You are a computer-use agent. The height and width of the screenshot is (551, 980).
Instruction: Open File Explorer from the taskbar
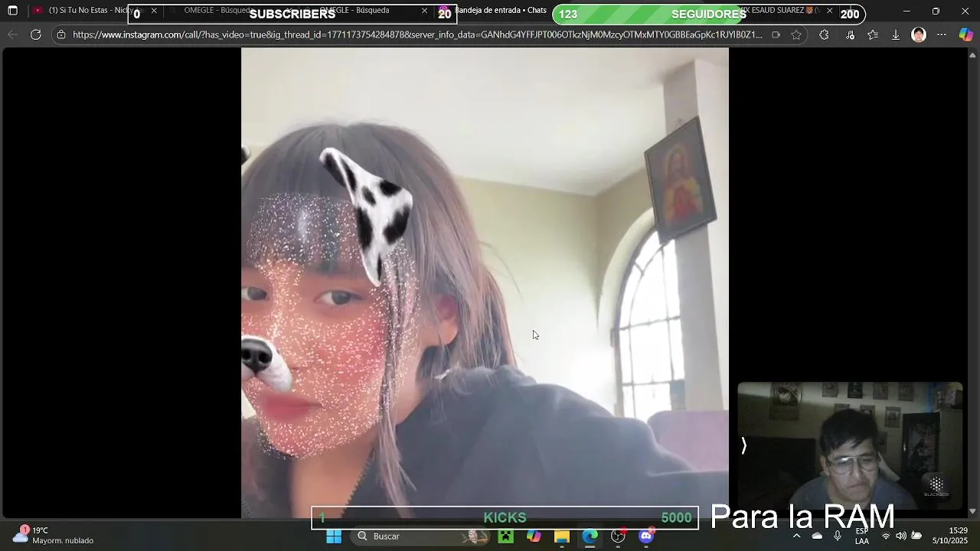(x=562, y=536)
